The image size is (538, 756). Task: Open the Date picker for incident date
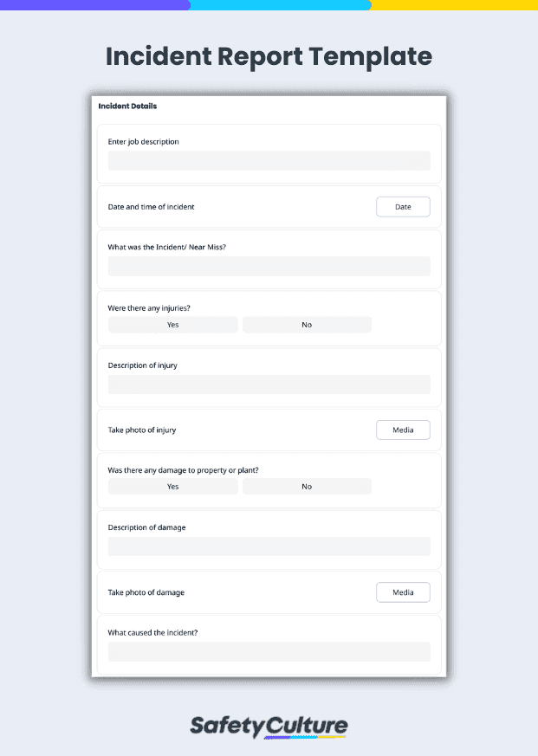402,206
